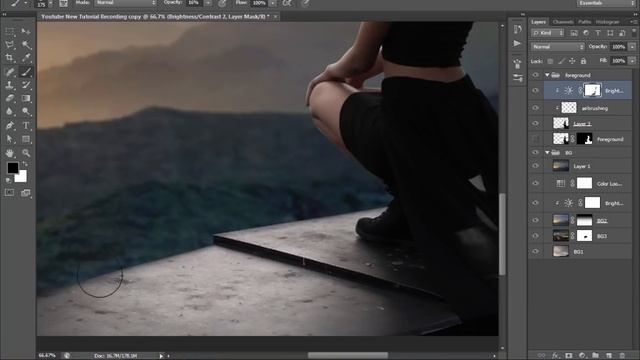Hide the BG1 layer
640x360 pixels.
(536, 251)
